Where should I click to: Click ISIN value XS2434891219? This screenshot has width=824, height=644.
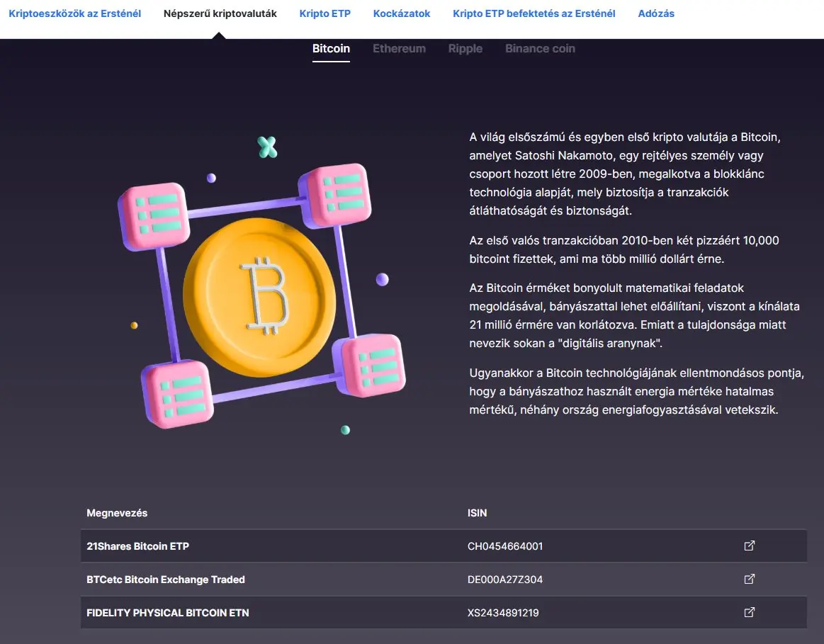tap(503, 613)
